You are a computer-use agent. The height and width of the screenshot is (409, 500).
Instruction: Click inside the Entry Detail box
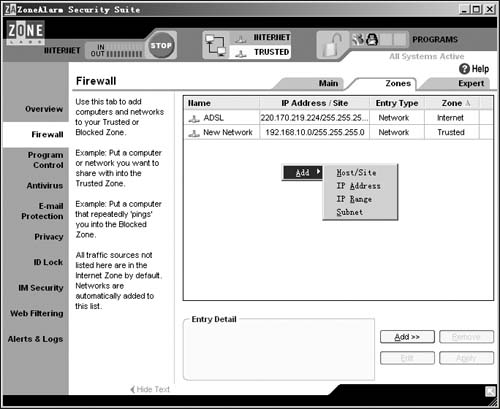(x=279, y=350)
